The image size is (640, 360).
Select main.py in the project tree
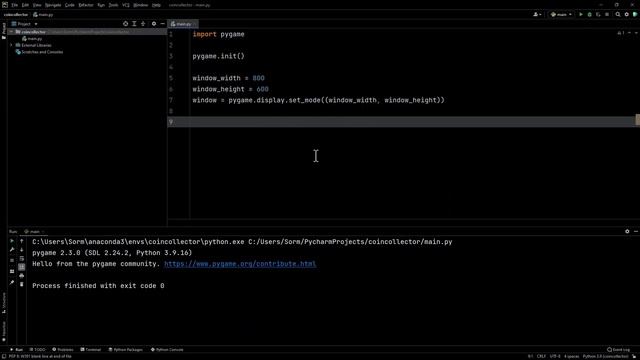32,39
